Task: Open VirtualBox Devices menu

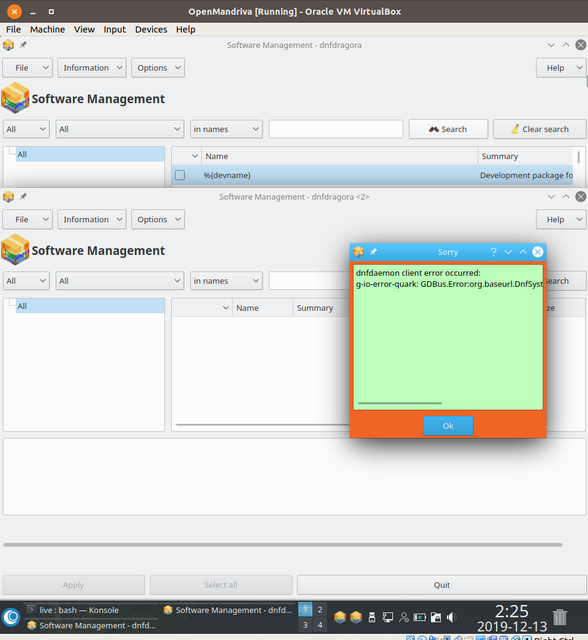Action: tap(151, 29)
